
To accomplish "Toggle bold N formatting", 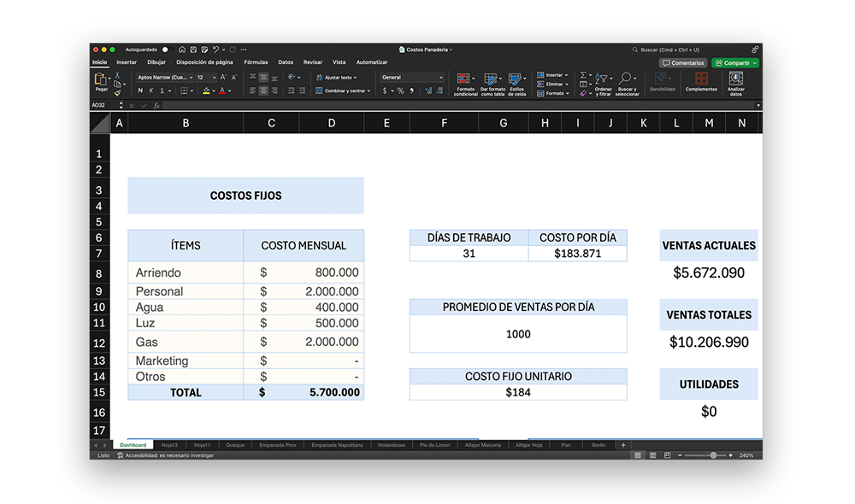I will click(x=140, y=91).
